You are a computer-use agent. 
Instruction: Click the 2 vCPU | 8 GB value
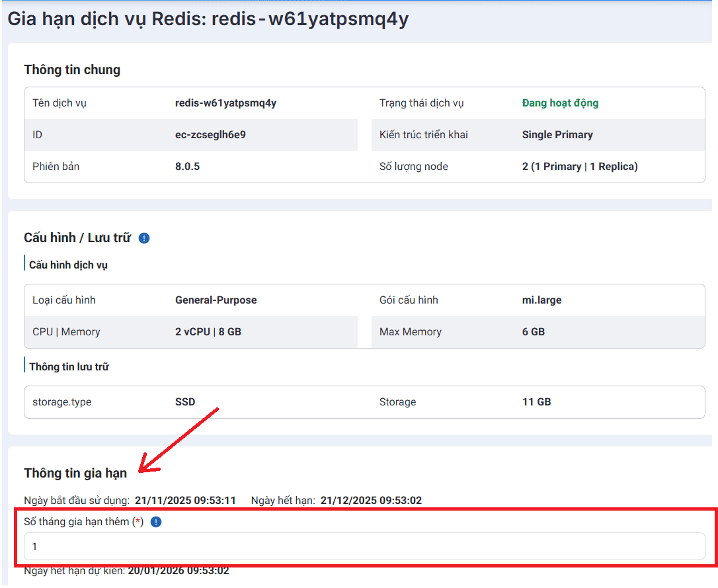(208, 332)
